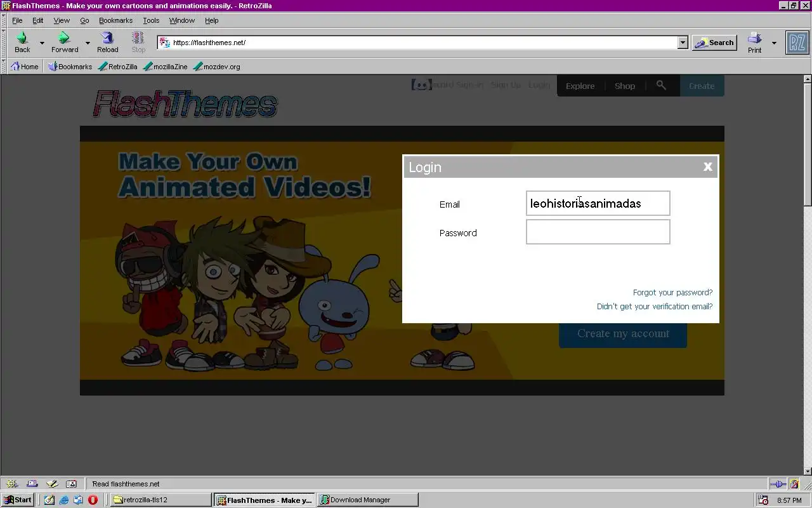The width and height of the screenshot is (812, 508).
Task: Click the Composer icon in status bar
Action: 52,484
